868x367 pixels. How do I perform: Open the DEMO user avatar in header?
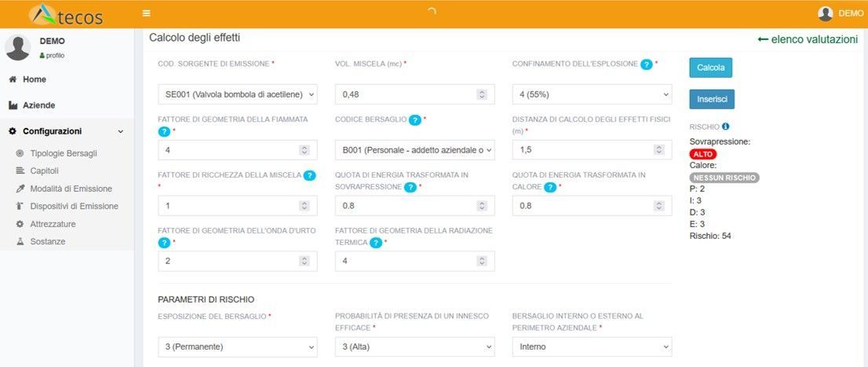(826, 14)
